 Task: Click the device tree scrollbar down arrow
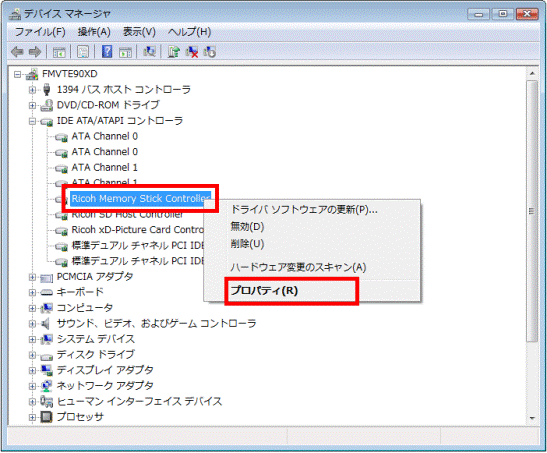pyautogui.click(x=532, y=418)
